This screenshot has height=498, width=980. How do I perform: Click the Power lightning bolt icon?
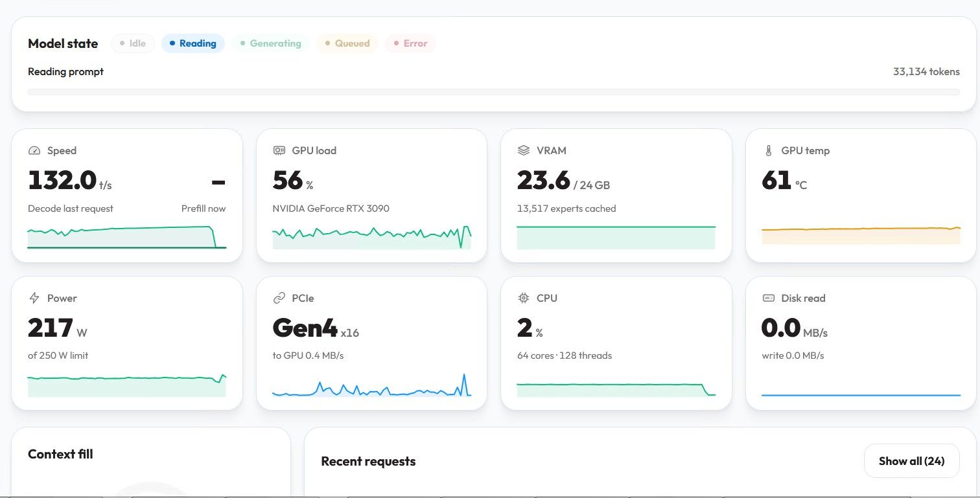34,299
